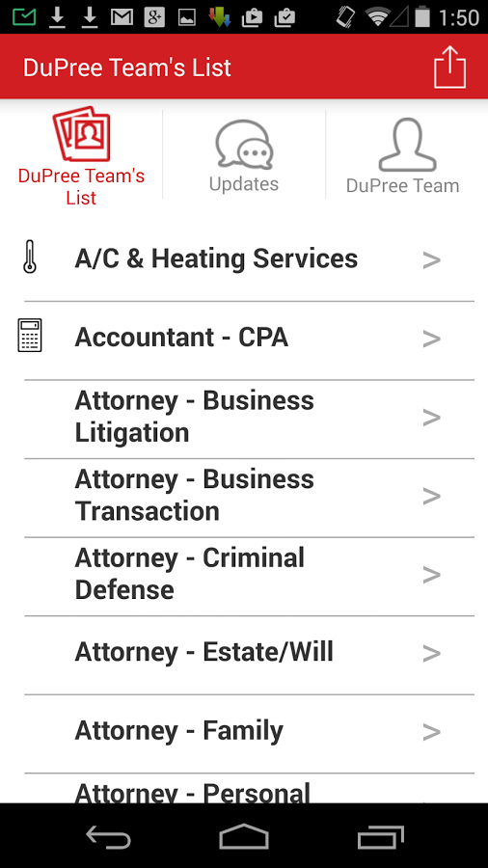Switch to the DuPree Team tab label
The height and width of the screenshot is (868, 488).
(x=403, y=185)
